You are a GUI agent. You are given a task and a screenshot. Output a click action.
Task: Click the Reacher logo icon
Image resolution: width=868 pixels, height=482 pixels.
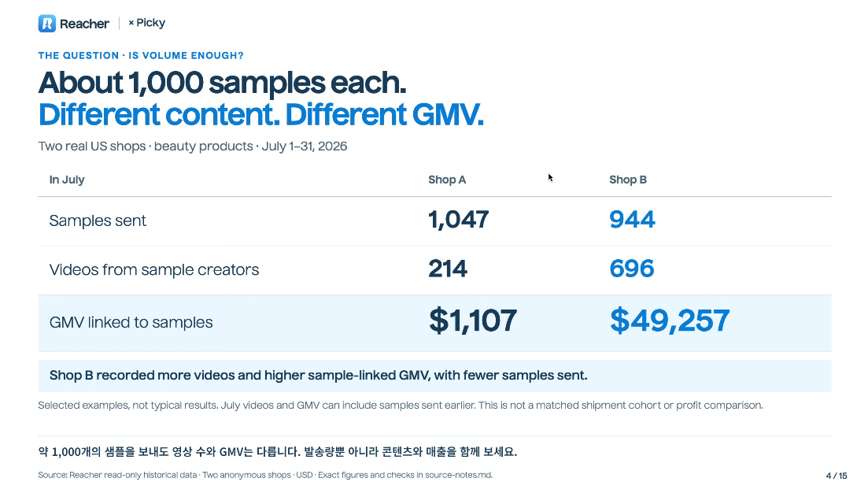pyautogui.click(x=47, y=24)
